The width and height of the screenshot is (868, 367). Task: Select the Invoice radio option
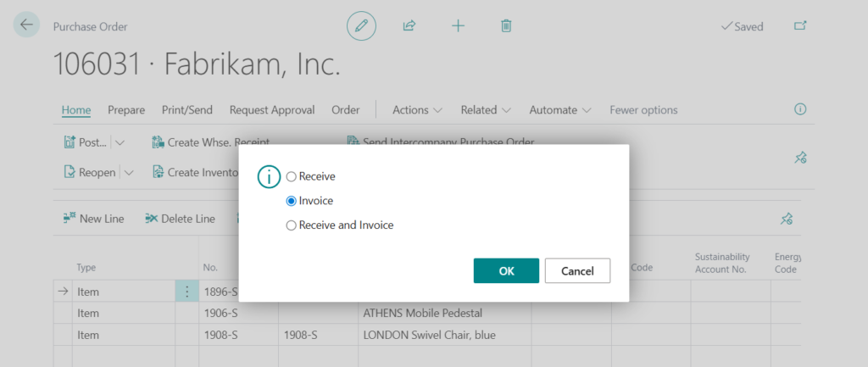[x=292, y=201]
